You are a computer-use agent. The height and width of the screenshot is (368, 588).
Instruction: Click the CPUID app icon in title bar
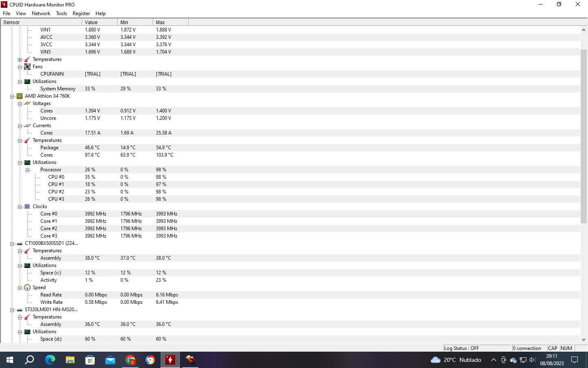pyautogui.click(x=4, y=4)
